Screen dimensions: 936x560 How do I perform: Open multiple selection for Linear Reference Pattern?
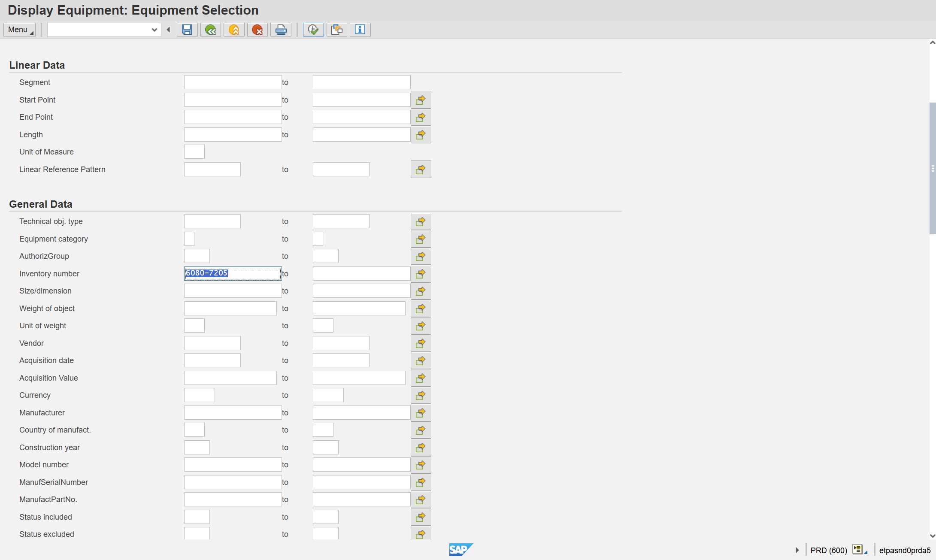coord(421,170)
